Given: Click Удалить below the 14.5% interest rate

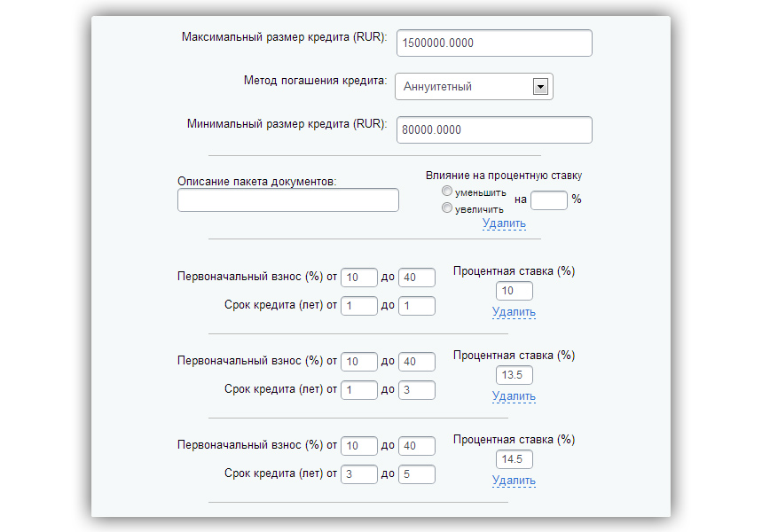Looking at the screenshot, I should pyautogui.click(x=514, y=481).
